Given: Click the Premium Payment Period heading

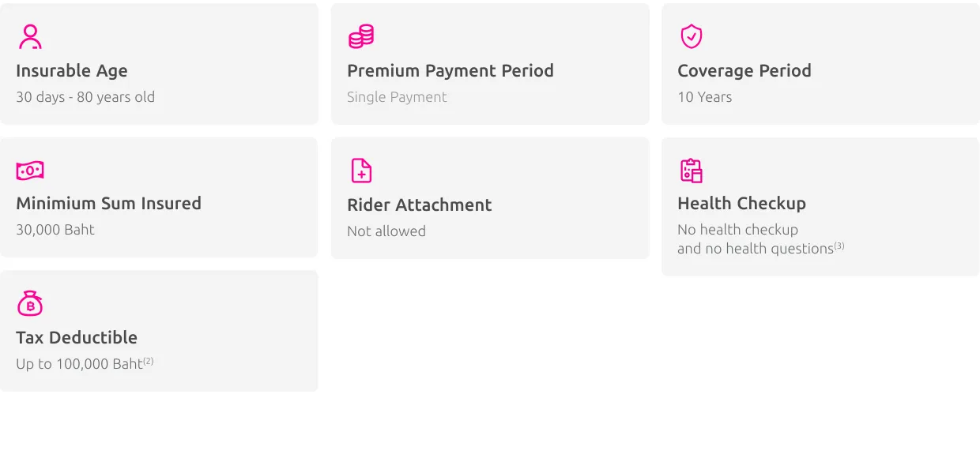Looking at the screenshot, I should tap(450, 71).
